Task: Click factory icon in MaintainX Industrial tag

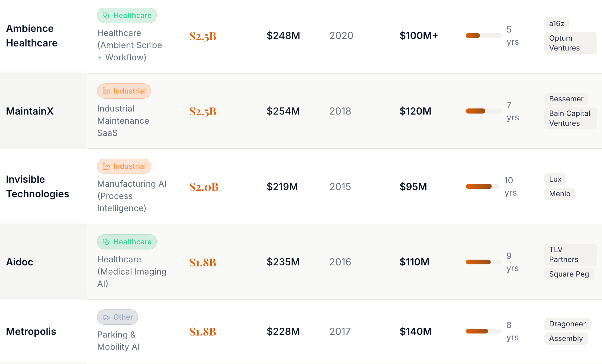Action: click(106, 91)
